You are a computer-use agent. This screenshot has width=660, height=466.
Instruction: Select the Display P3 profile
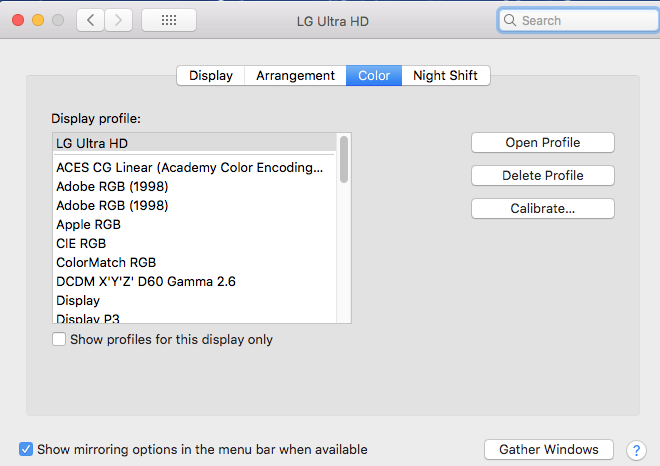(195, 318)
